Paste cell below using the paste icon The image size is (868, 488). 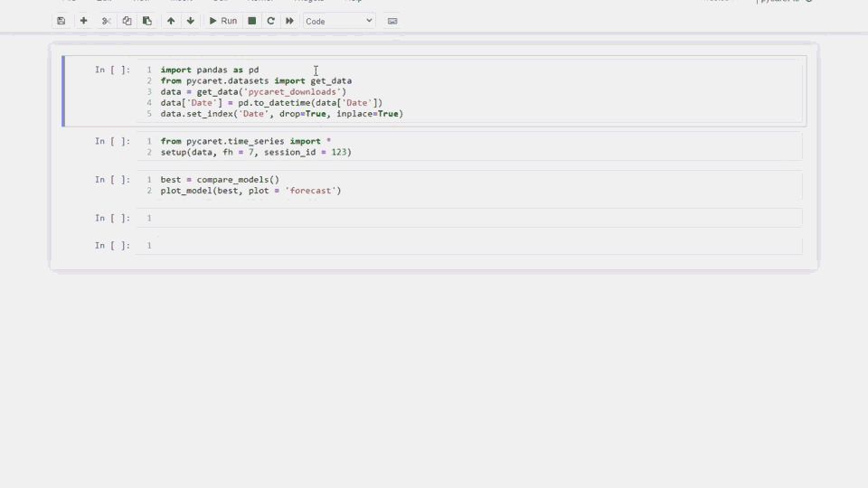[147, 21]
